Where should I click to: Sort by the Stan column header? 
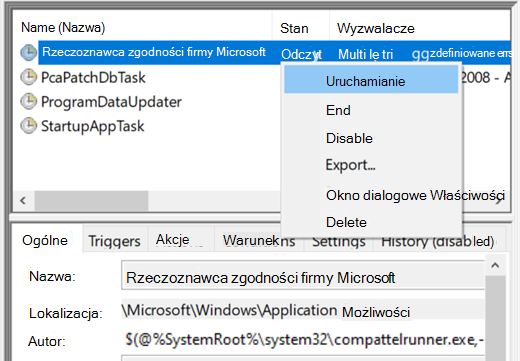[x=294, y=28]
